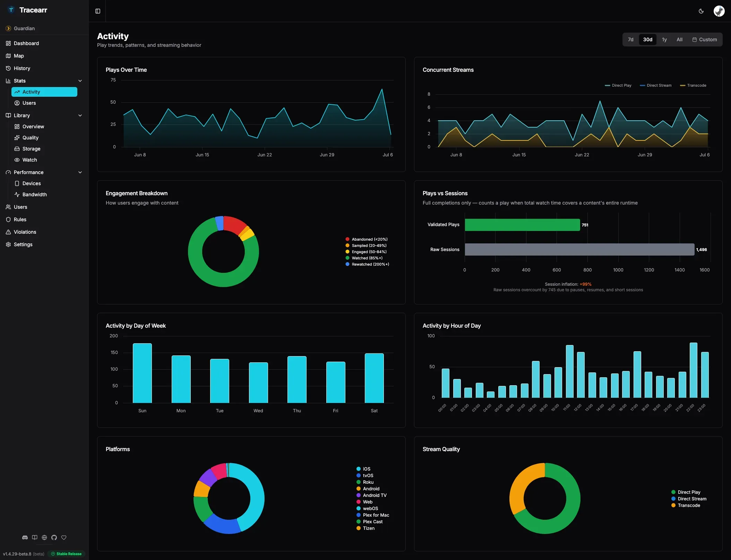Click the Rewatched (200%+) legend swatch
The image size is (731, 560).
347,264
